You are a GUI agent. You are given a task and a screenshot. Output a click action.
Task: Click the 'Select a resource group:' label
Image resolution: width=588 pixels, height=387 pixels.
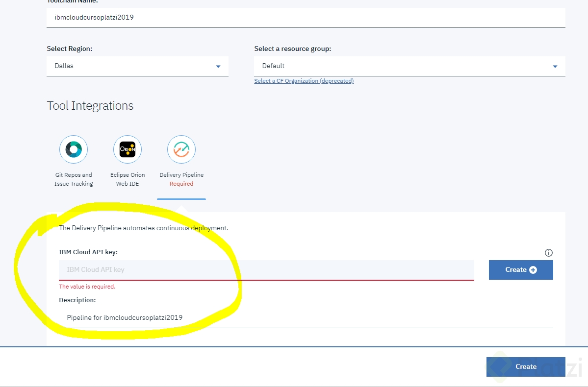pyautogui.click(x=292, y=48)
